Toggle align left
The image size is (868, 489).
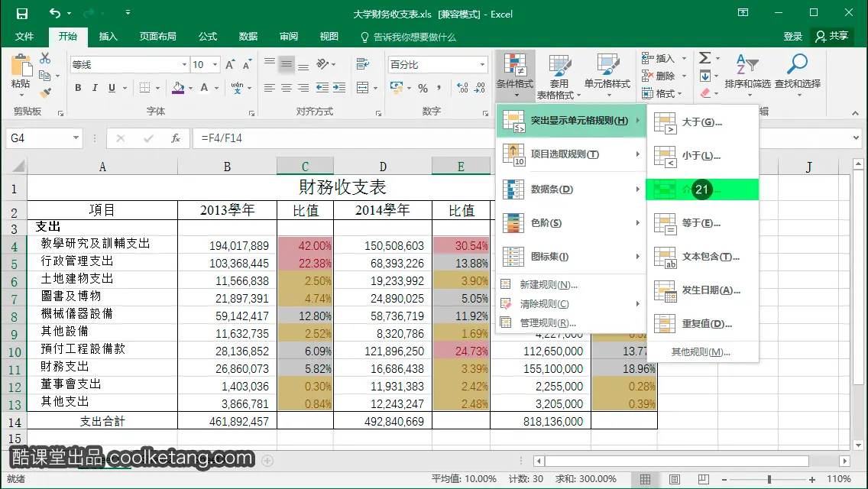click(x=270, y=88)
